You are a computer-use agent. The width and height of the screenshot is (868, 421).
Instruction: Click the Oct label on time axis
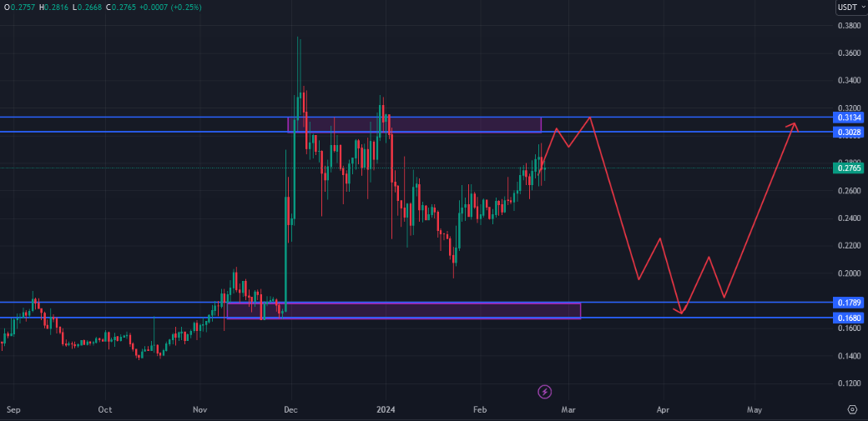[x=104, y=410]
